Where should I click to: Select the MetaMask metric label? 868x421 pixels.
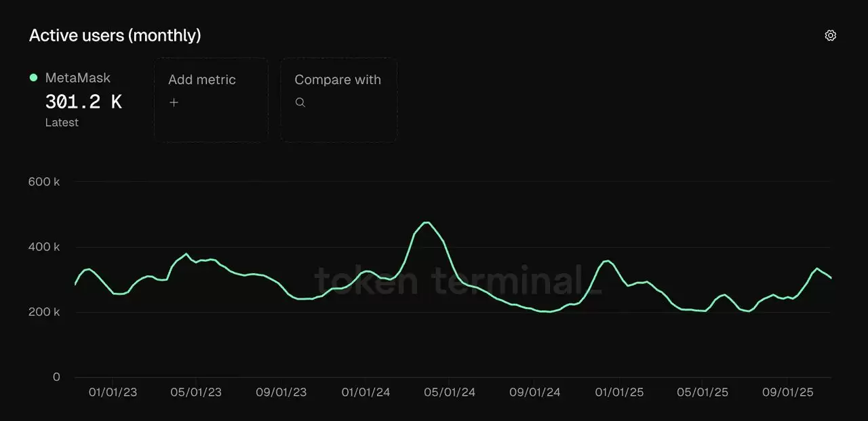click(77, 78)
